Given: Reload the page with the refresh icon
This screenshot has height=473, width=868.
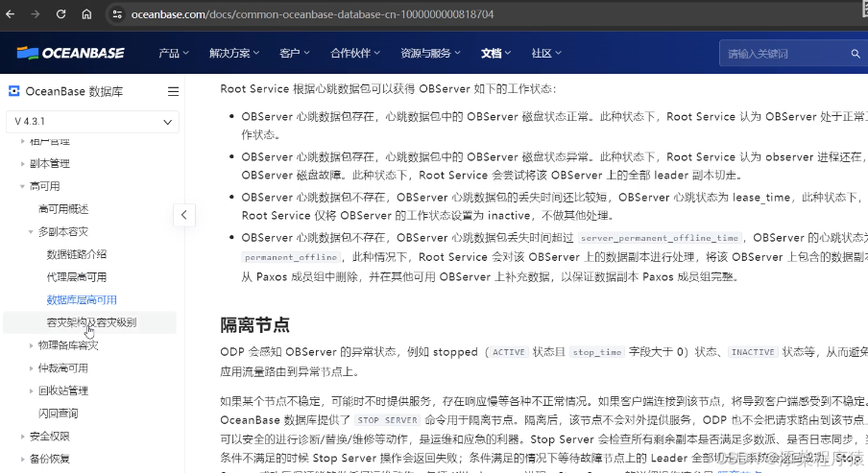Looking at the screenshot, I should point(60,13).
